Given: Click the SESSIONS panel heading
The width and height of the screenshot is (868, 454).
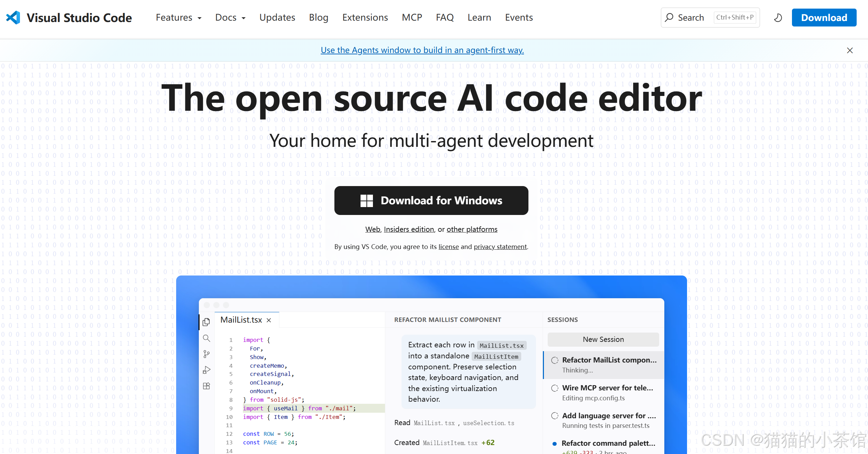Looking at the screenshot, I should click(562, 320).
